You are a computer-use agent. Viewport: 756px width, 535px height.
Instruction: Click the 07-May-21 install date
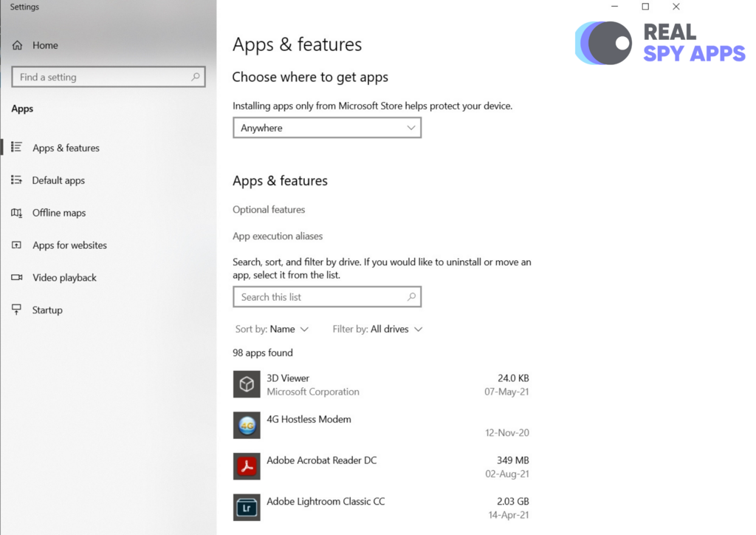pos(506,392)
